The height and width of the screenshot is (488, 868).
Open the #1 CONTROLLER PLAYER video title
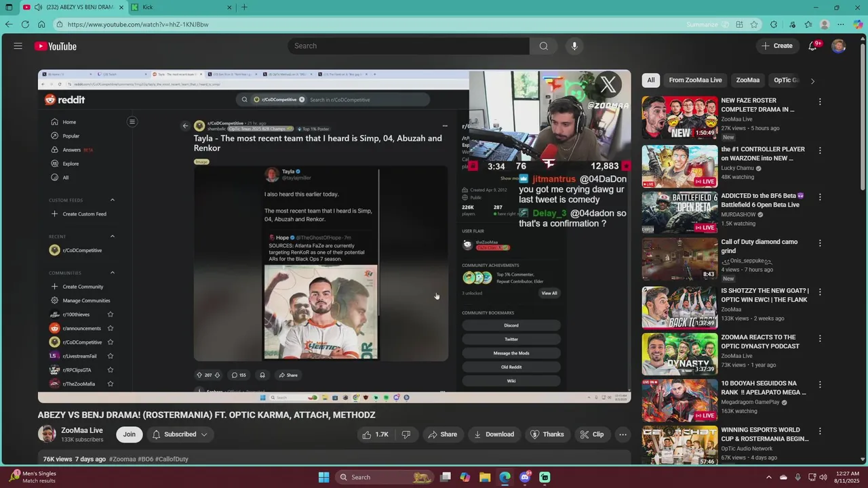tap(763, 154)
